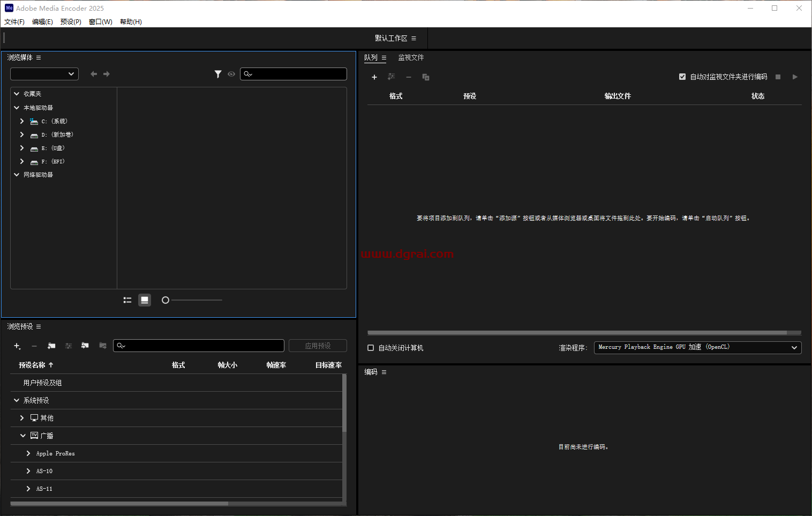The height and width of the screenshot is (516, 812).
Task: Toggle the auto-encode watch folders checkbox
Action: (682, 77)
